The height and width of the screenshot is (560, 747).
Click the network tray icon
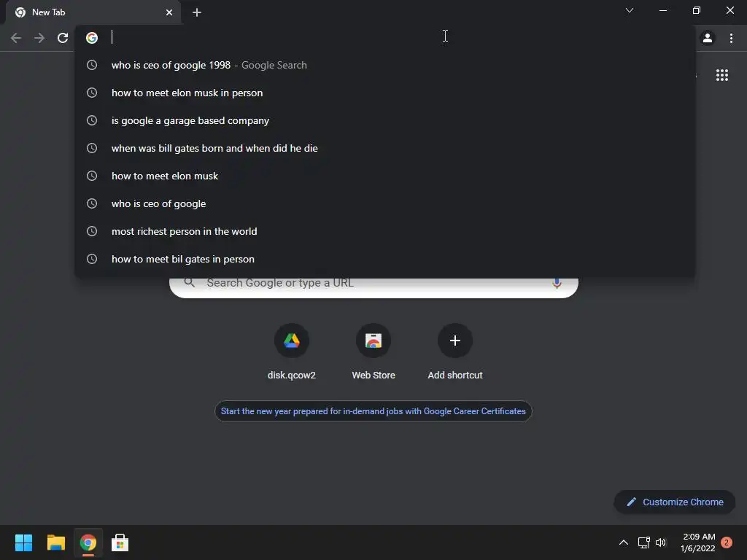click(x=643, y=542)
